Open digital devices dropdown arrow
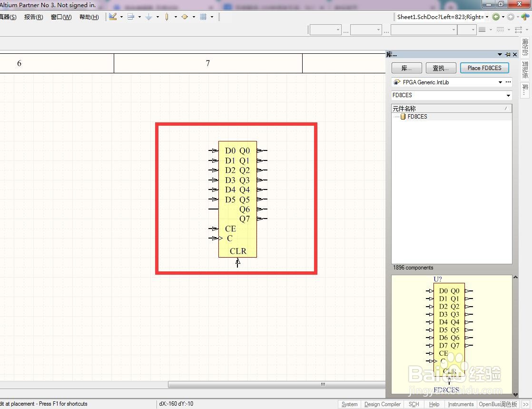Viewport: 532px width, 409px height. [176, 17]
